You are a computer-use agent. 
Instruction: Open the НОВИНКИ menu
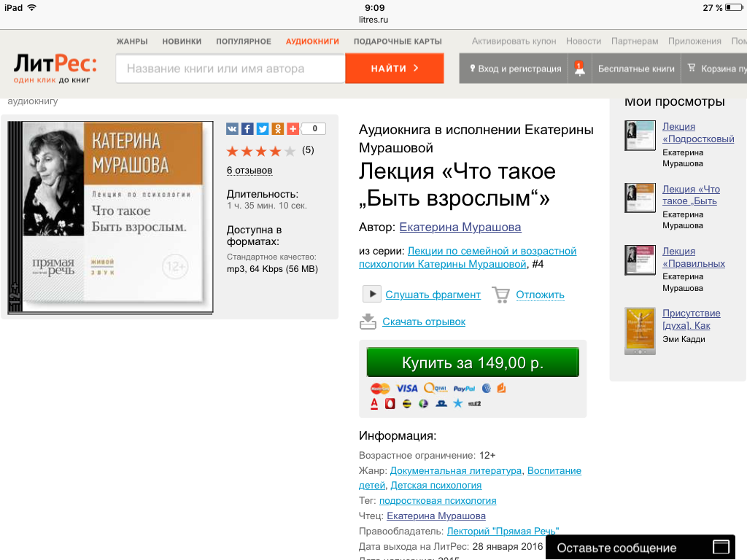pos(182,42)
